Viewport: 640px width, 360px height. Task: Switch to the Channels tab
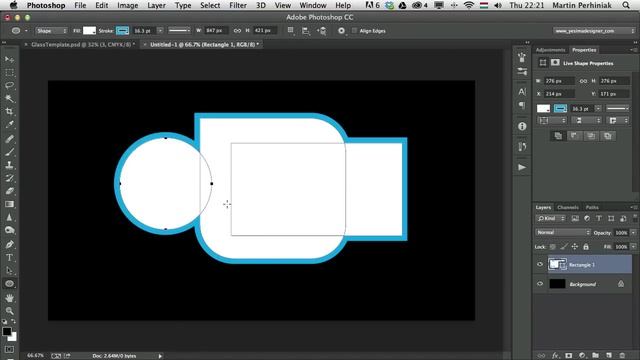[x=568, y=207]
